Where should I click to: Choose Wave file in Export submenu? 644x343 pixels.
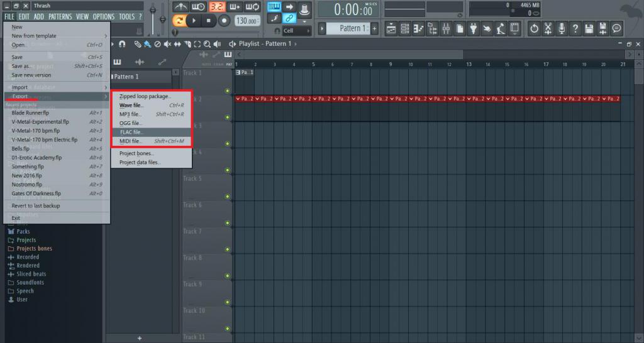click(151, 106)
